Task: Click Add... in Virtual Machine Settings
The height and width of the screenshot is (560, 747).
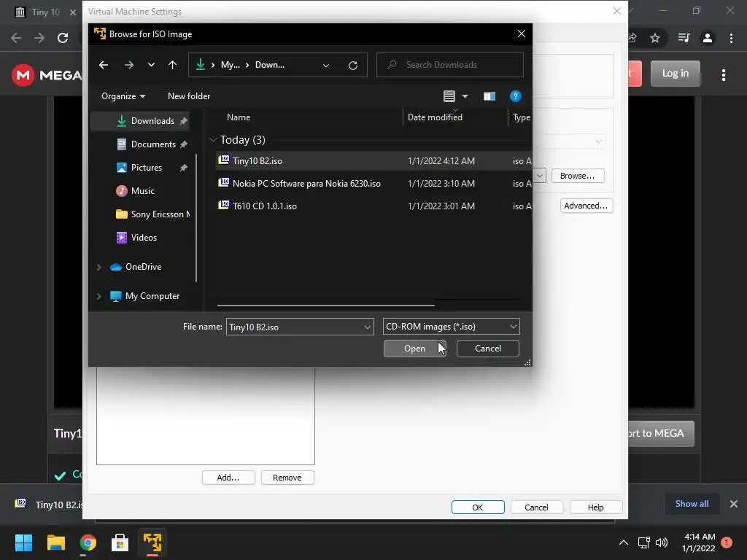Action: [x=228, y=478]
